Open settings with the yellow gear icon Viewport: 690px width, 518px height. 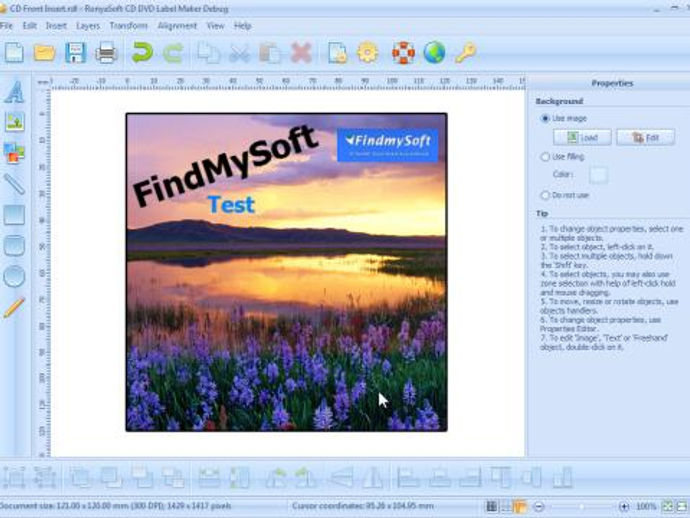tap(368, 53)
